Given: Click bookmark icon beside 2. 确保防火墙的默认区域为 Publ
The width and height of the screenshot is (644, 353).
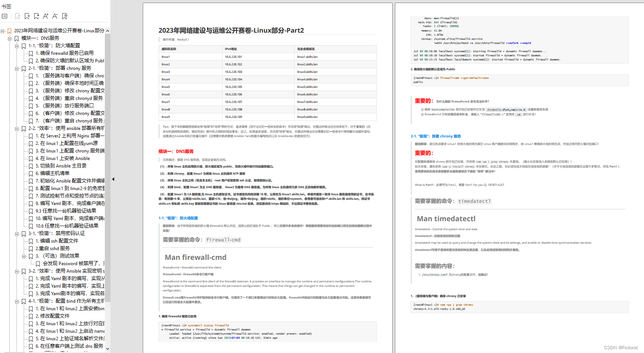Looking at the screenshot, I should coord(31,61).
